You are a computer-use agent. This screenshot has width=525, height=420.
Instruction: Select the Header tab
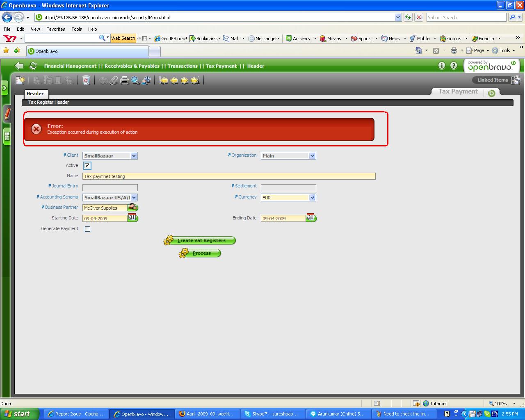35,94
